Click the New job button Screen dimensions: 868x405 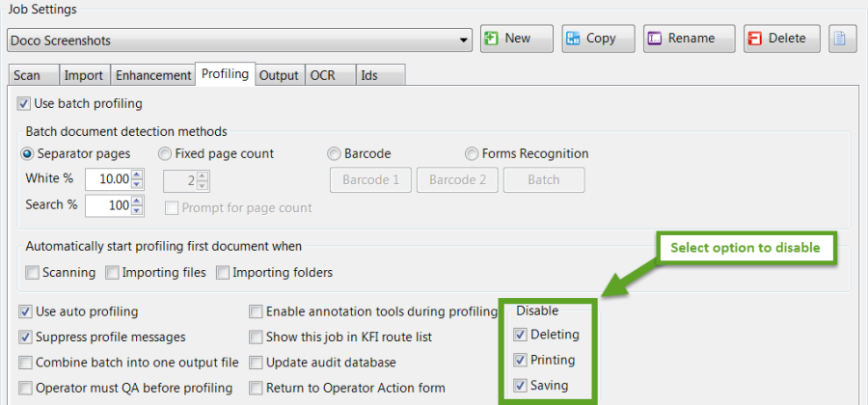tap(516, 39)
